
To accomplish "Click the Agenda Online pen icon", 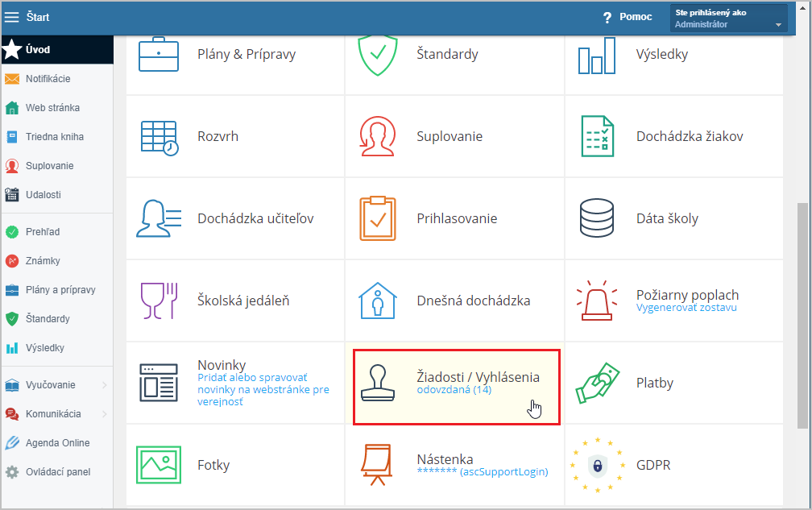I will click(12, 442).
